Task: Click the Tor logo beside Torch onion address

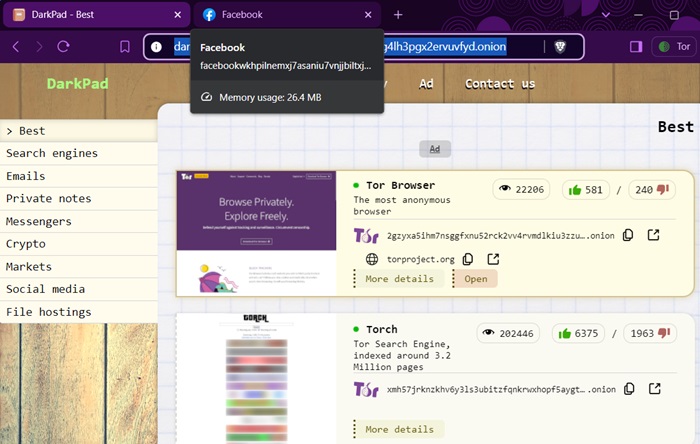Action: [366, 390]
